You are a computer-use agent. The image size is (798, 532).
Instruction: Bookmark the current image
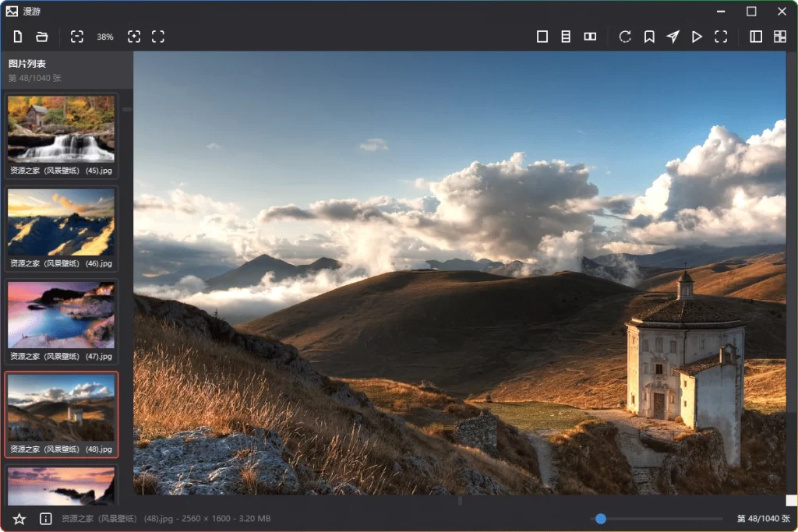649,36
